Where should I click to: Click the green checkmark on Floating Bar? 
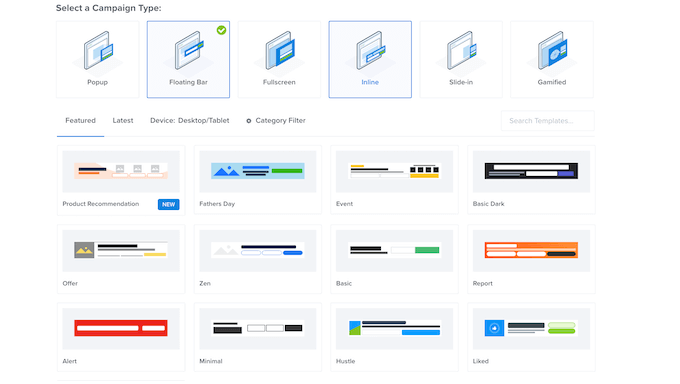[222, 30]
